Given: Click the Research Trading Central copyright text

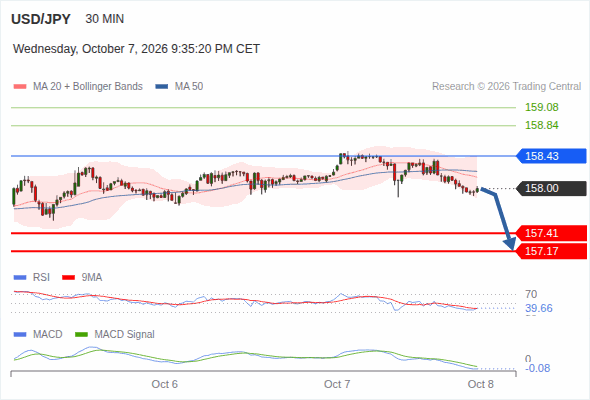Looking at the screenshot, I should coord(506,87).
